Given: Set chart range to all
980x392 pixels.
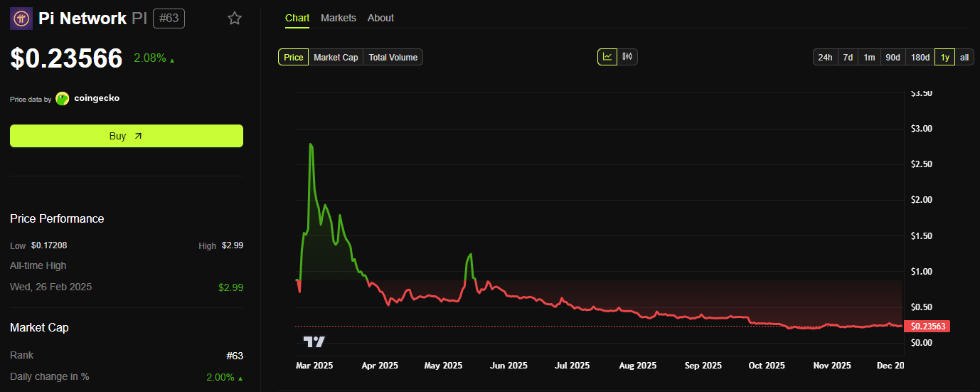Looking at the screenshot, I should [964, 58].
